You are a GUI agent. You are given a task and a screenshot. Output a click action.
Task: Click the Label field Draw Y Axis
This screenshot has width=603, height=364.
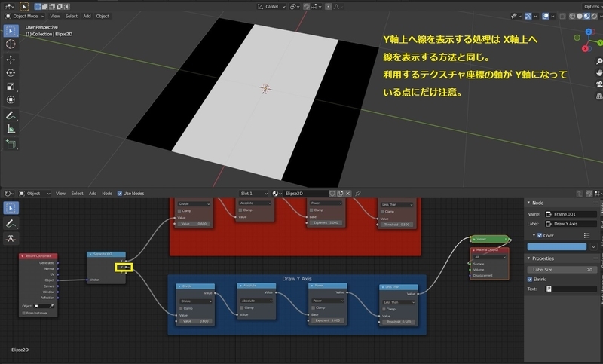click(571, 224)
